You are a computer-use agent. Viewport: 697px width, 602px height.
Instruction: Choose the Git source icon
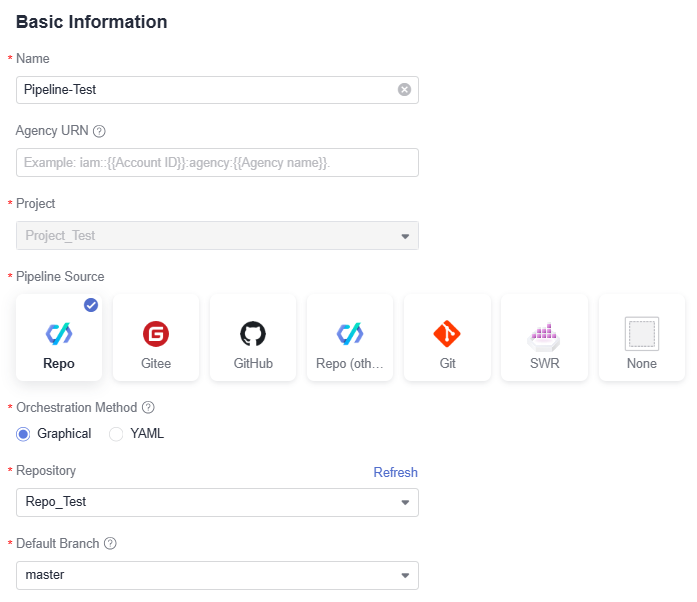(x=447, y=334)
